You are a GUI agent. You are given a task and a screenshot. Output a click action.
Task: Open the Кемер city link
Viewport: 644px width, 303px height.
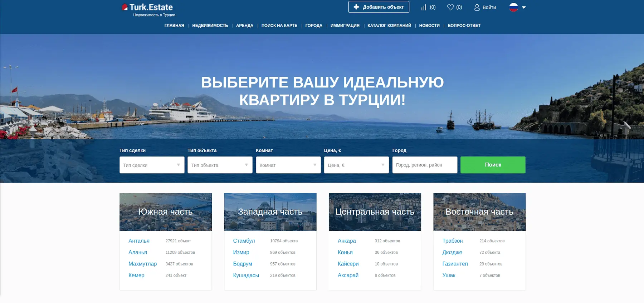136,275
